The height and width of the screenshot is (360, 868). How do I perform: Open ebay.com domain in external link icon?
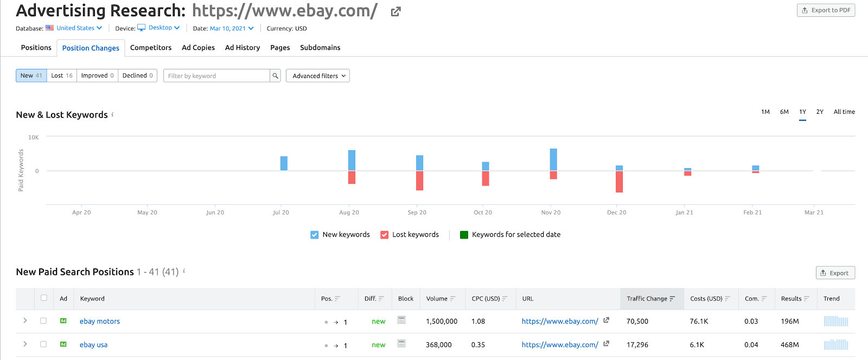click(x=396, y=11)
